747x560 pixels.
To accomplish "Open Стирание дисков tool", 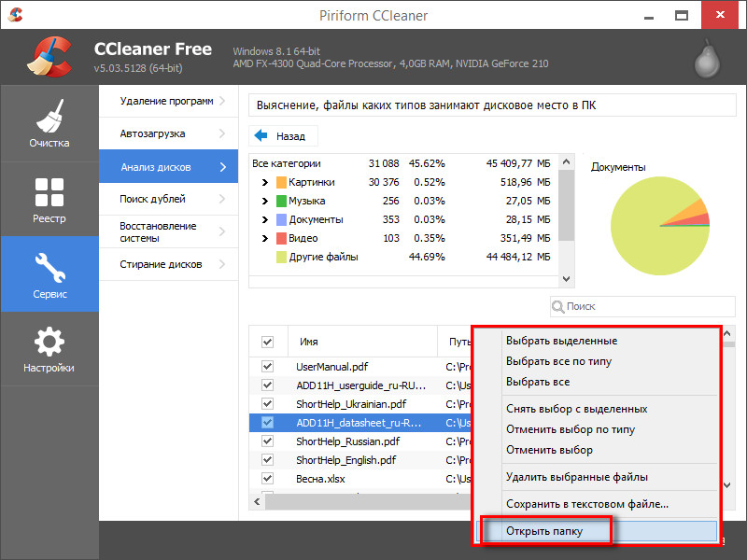I will [169, 264].
